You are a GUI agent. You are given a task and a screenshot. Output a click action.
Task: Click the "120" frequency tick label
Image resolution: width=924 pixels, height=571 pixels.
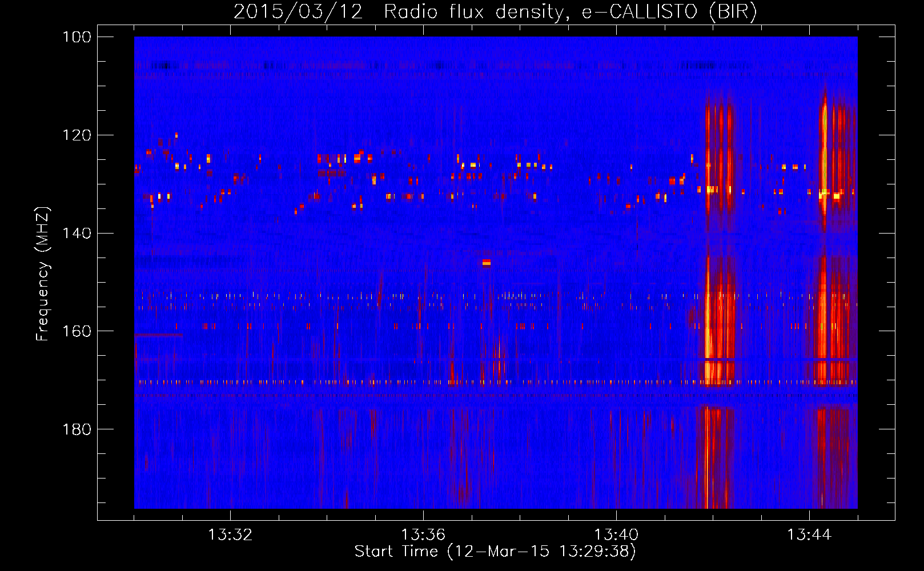pos(77,135)
